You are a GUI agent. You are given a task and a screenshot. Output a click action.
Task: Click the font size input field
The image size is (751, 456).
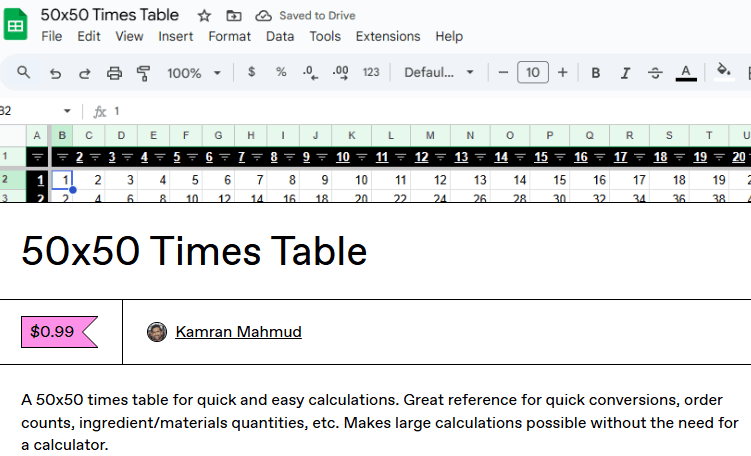[x=533, y=73]
